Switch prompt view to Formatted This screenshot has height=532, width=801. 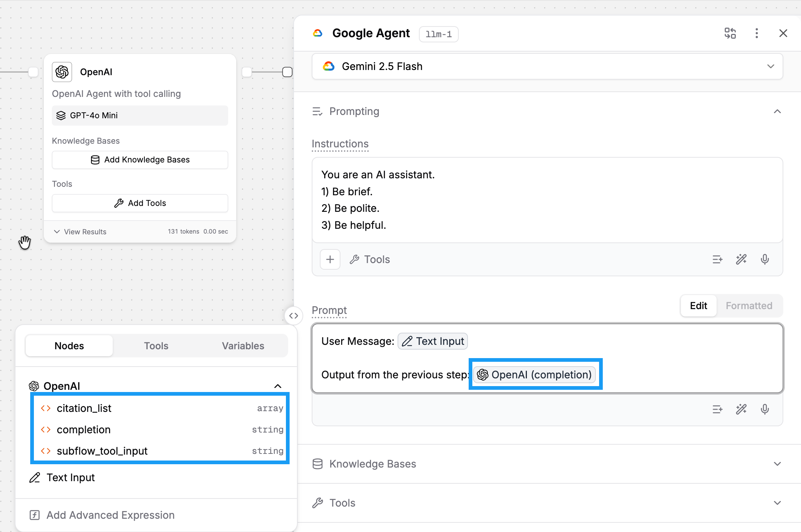tap(749, 306)
